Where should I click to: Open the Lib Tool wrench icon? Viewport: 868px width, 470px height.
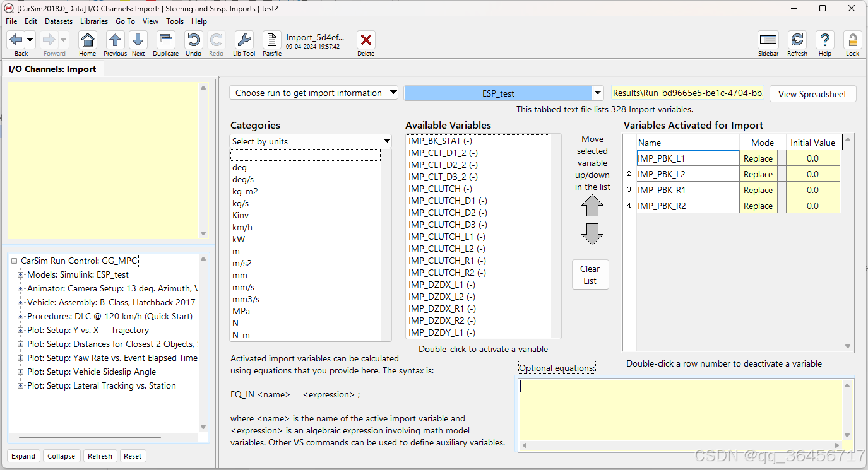coord(244,40)
